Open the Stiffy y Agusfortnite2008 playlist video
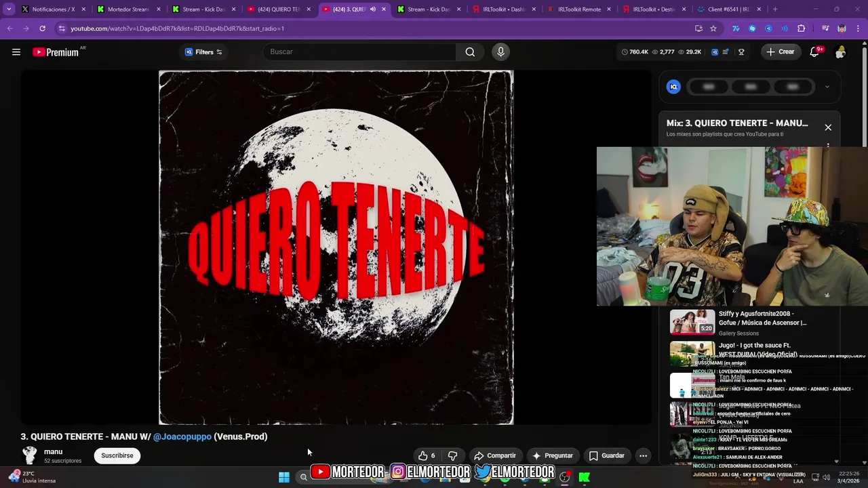This screenshot has width=868, height=488. click(739, 323)
